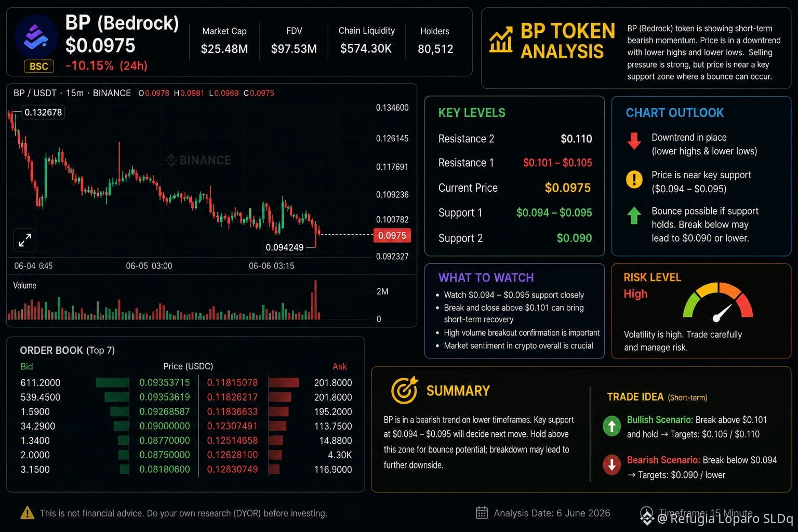Select the Market Cap value $25.48M

tap(224, 49)
